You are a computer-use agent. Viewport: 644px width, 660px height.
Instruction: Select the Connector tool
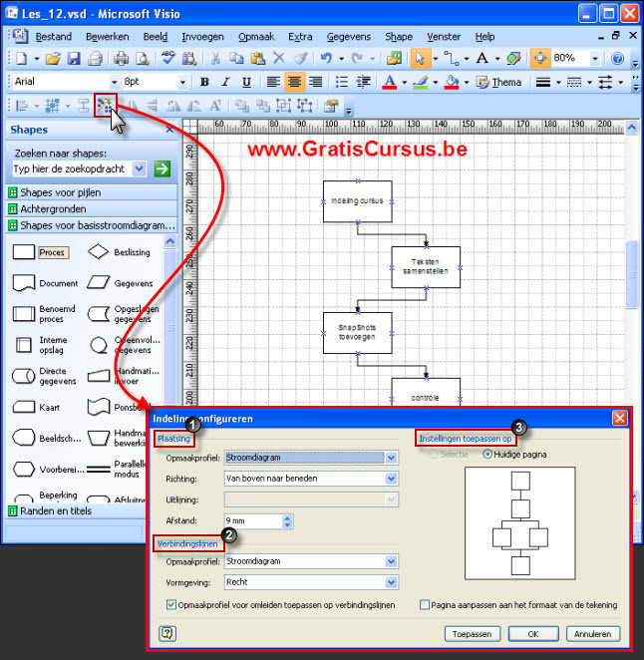[x=452, y=59]
